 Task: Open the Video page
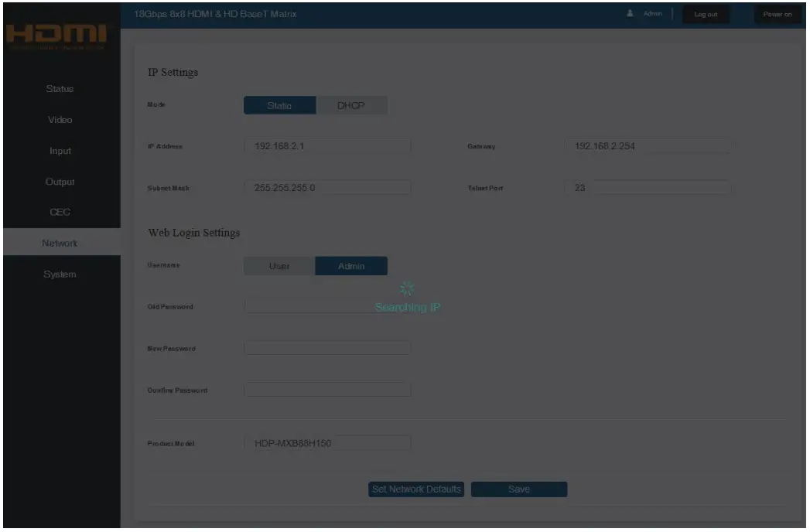click(60, 120)
